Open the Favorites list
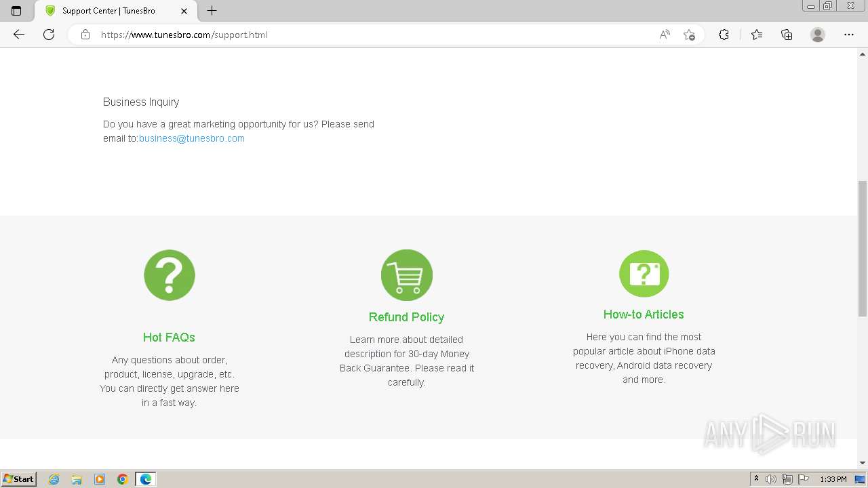868x488 pixels. click(x=757, y=35)
